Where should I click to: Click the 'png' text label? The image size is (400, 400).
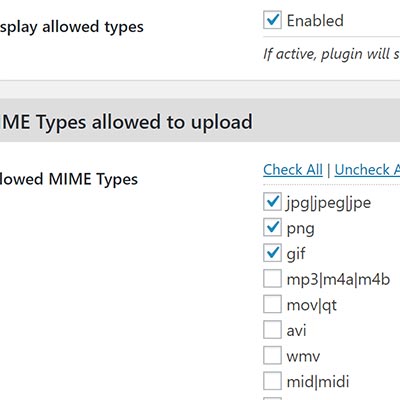coord(300,229)
